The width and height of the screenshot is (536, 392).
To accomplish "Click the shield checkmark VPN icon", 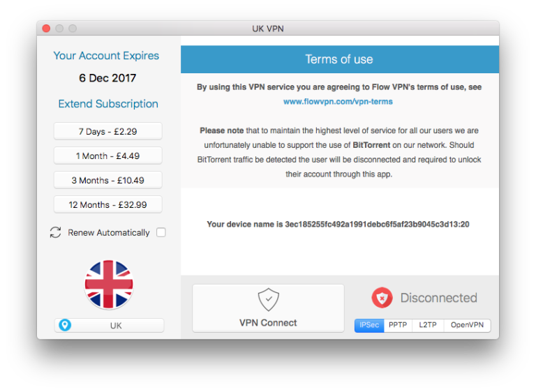I will coord(268,300).
